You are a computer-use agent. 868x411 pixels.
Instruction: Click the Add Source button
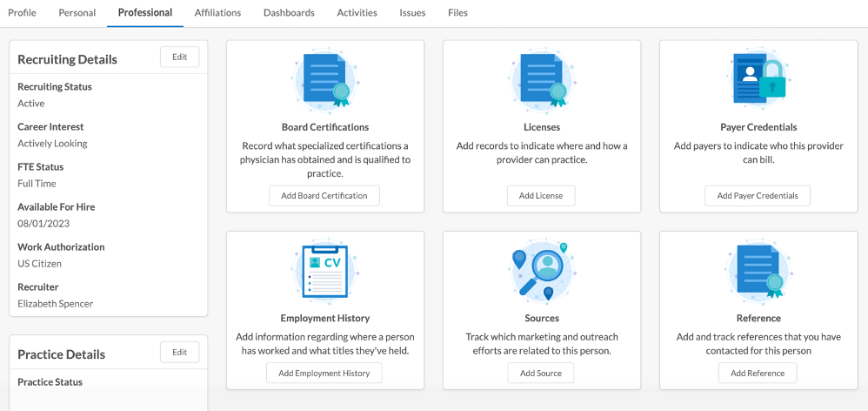[541, 373]
